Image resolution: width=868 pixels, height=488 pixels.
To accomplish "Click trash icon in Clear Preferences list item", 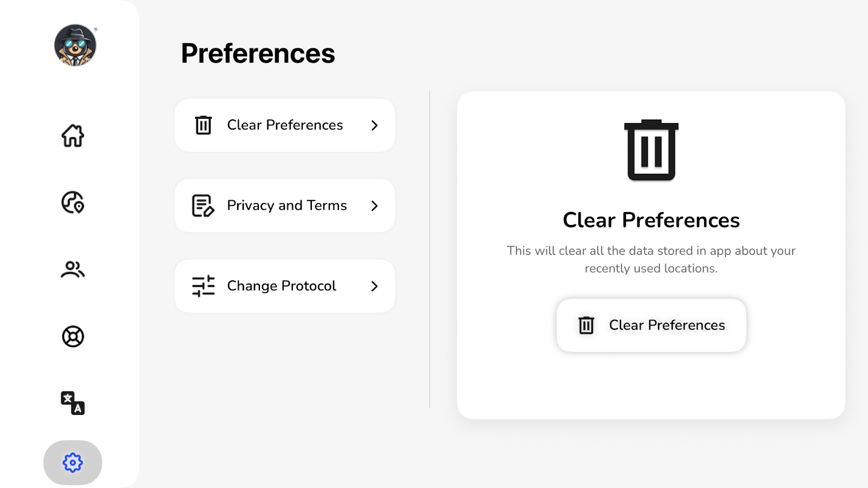I will coord(203,125).
